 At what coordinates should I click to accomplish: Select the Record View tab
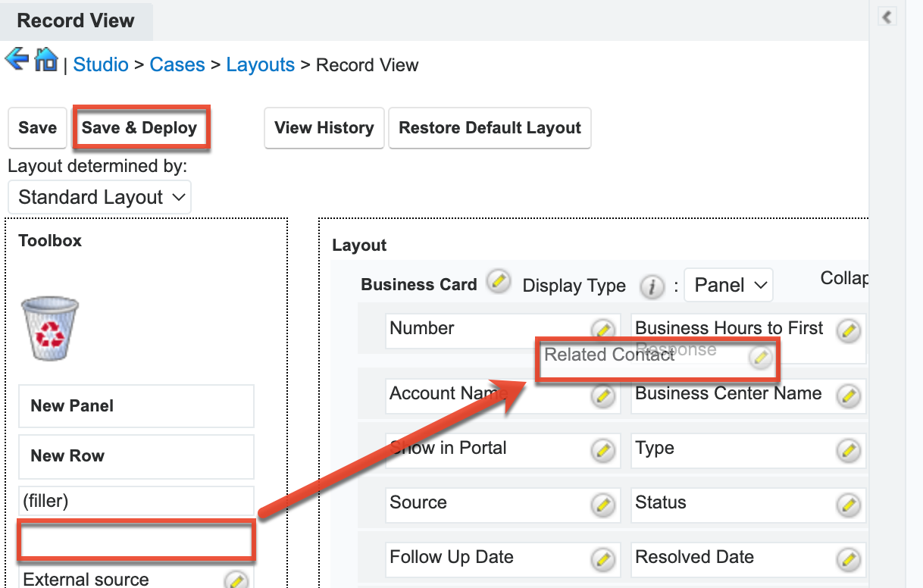click(x=76, y=20)
